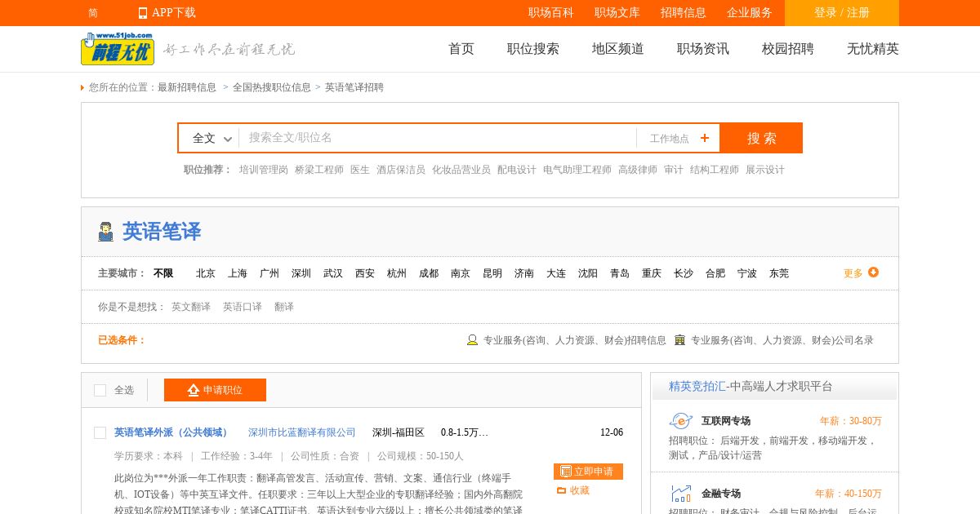Click the 收藏 favorite folder icon
Screen dimensions: 980x514
(561, 490)
